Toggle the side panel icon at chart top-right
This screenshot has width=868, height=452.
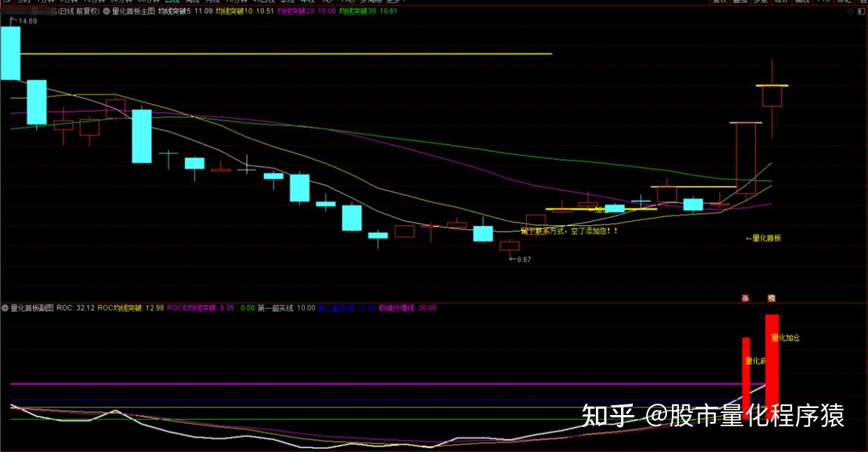pos(861,12)
